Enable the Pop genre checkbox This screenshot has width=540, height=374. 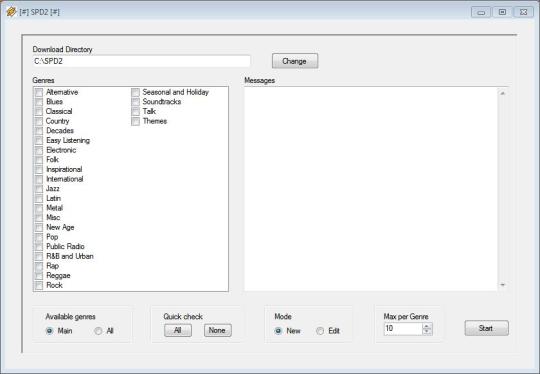pyautogui.click(x=39, y=237)
